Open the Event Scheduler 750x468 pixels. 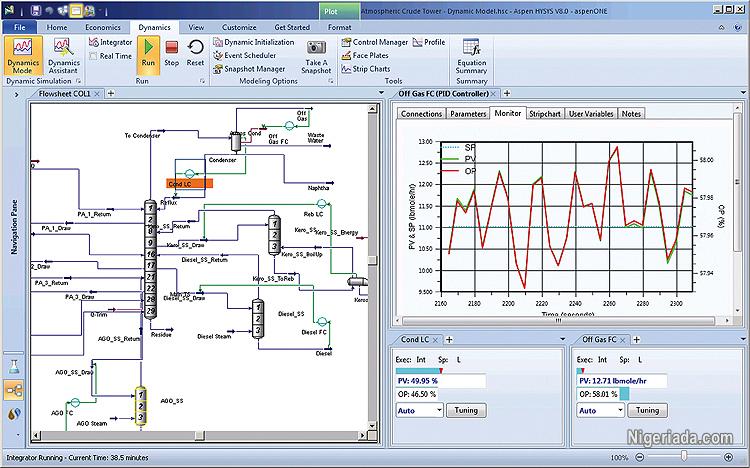[x=252, y=56]
